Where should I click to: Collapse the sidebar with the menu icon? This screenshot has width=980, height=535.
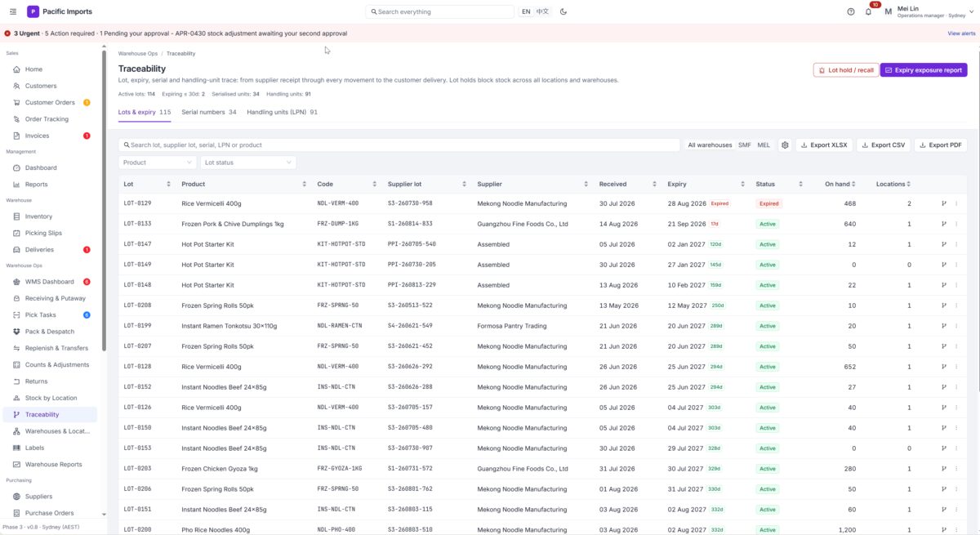(13, 11)
